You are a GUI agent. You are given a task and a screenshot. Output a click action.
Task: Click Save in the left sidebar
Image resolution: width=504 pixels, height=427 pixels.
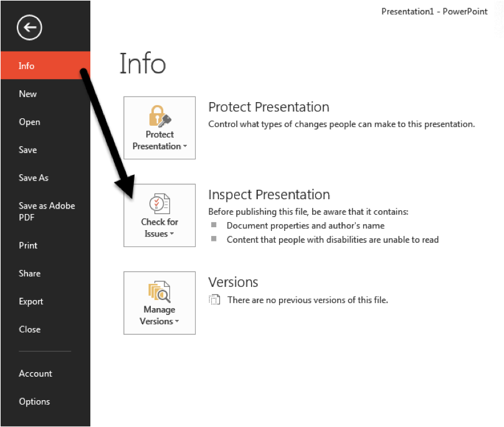(28, 150)
